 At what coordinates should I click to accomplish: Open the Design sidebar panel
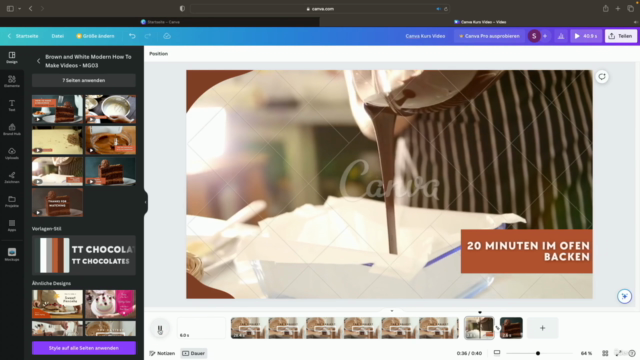(x=12, y=58)
